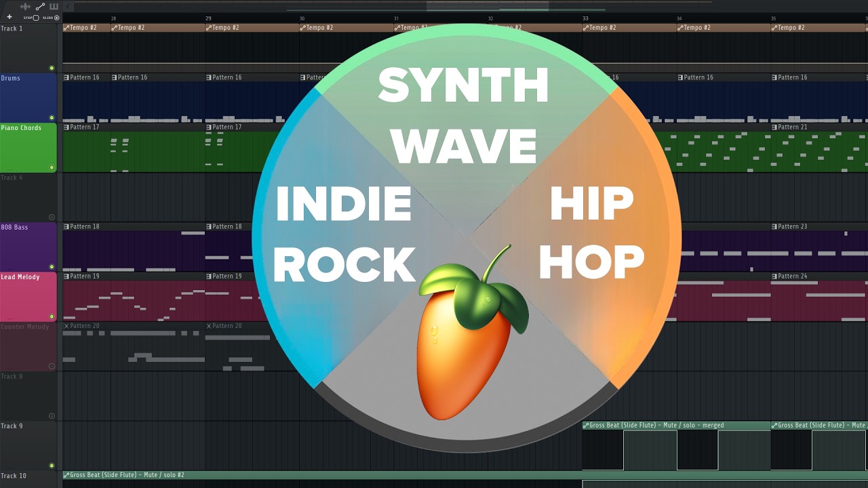The width and height of the screenshot is (868, 488).
Task: Click bar 29 on the timeline ruler
Action: tap(208, 18)
